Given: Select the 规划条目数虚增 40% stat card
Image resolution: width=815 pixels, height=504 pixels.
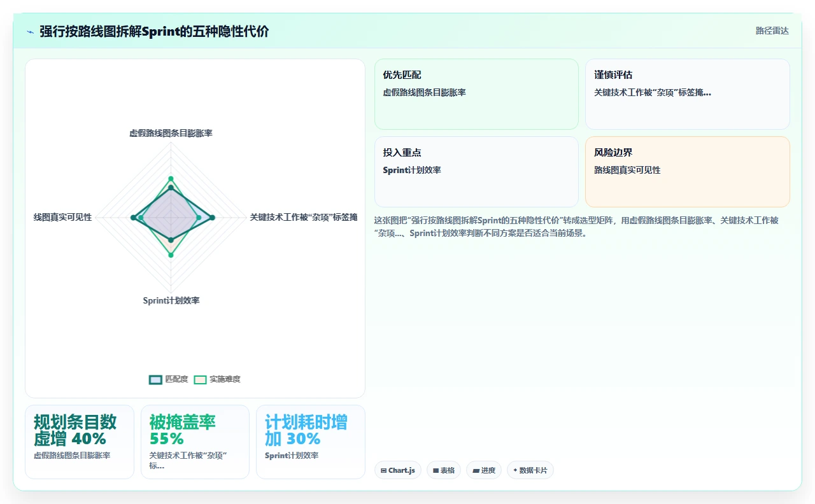Looking at the screenshot, I should pos(80,442).
